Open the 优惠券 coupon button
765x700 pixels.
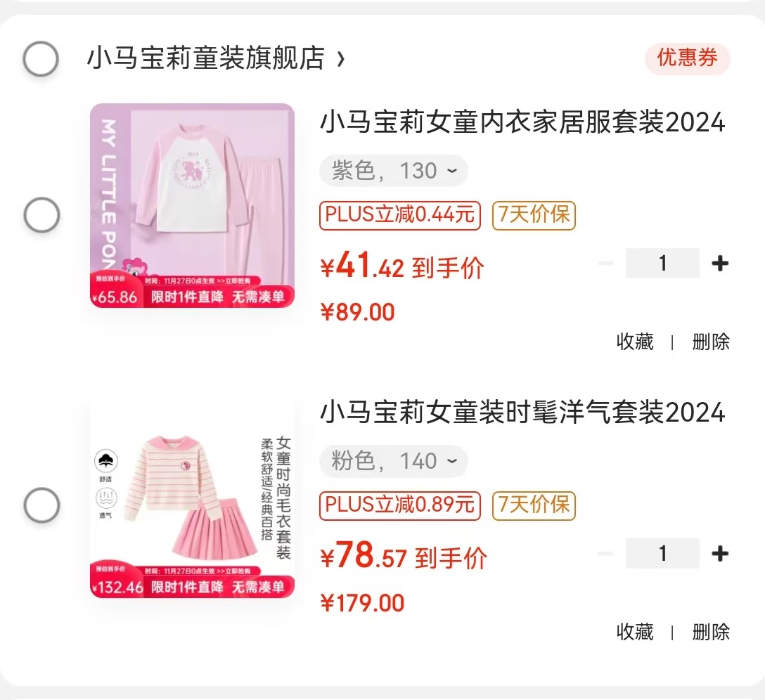[x=688, y=58]
